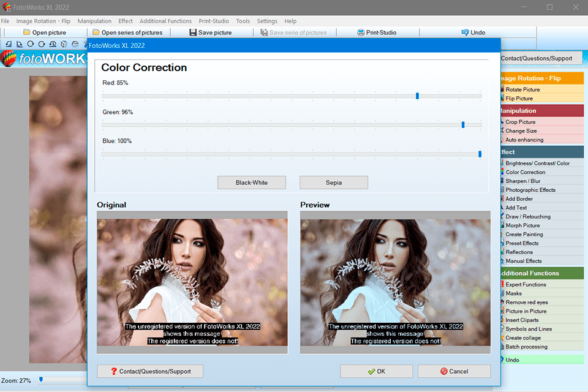This screenshot has height=392, width=588.
Task: Select Rotate Picture in sidebar
Action: point(542,89)
